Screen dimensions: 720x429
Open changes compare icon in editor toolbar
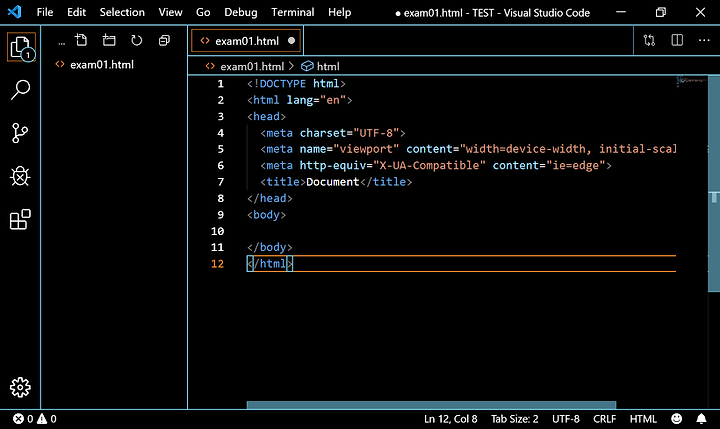tap(649, 40)
